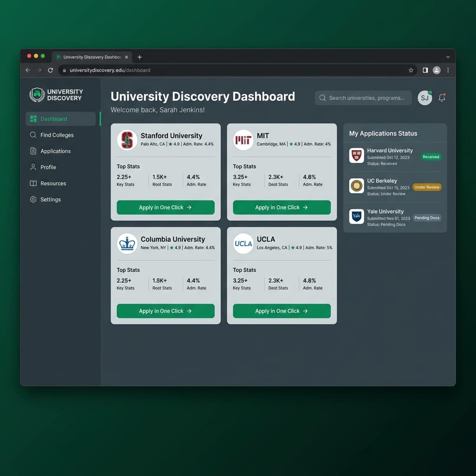476x476 pixels.
Task: Expand the tab search chevron
Action: pos(448,57)
